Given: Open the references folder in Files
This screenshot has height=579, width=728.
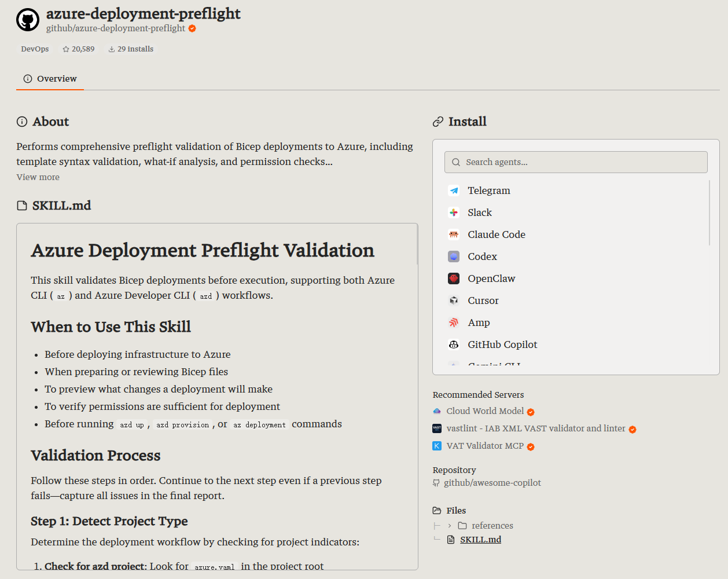Looking at the screenshot, I should coord(492,526).
